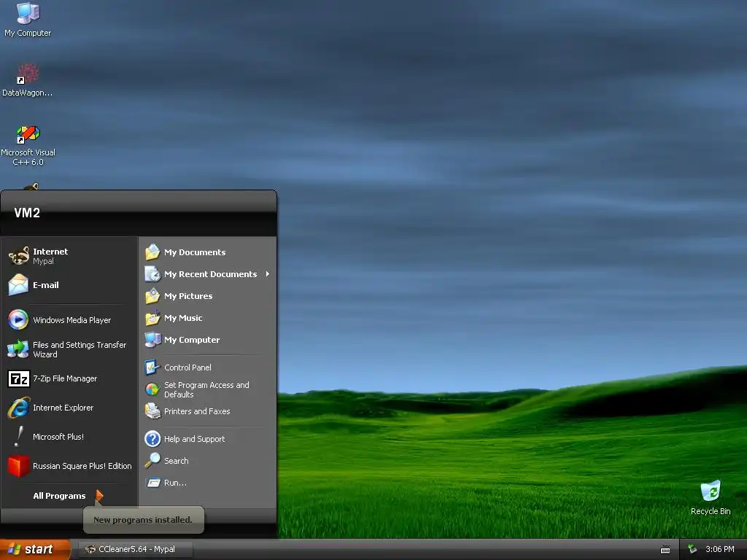Click 'Help and Support' text

[194, 438]
